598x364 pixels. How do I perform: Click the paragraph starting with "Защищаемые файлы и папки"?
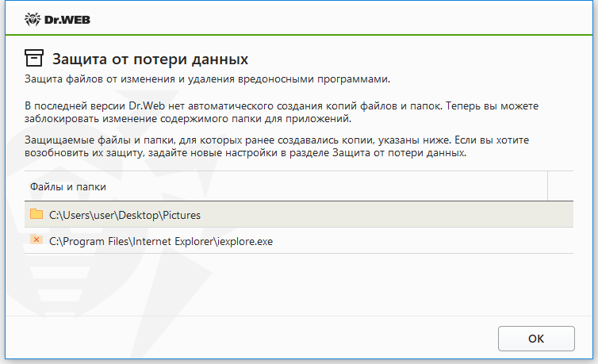(277, 147)
